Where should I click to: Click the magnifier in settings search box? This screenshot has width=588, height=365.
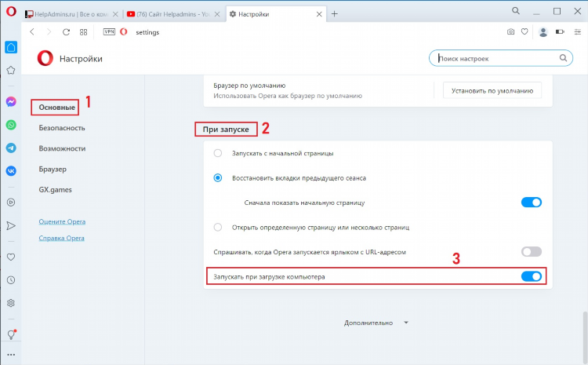(x=563, y=58)
